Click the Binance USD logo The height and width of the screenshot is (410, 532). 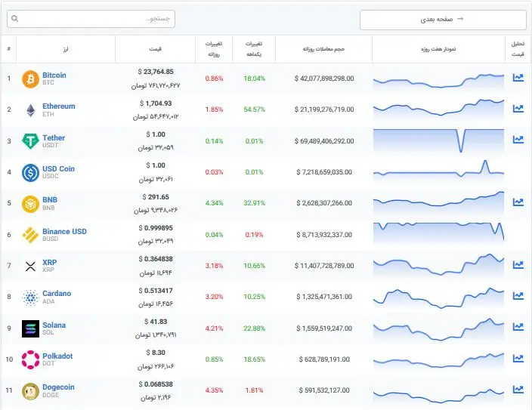tap(30, 235)
